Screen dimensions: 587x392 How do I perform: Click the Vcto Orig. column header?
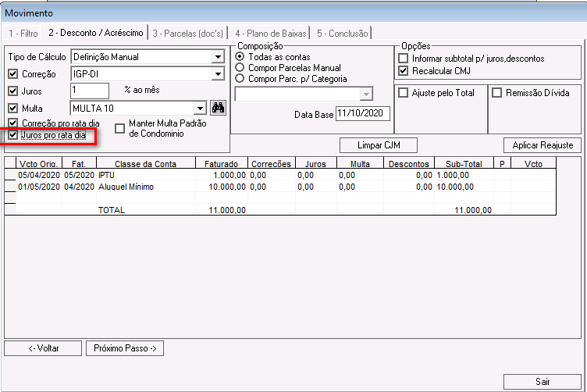point(39,164)
